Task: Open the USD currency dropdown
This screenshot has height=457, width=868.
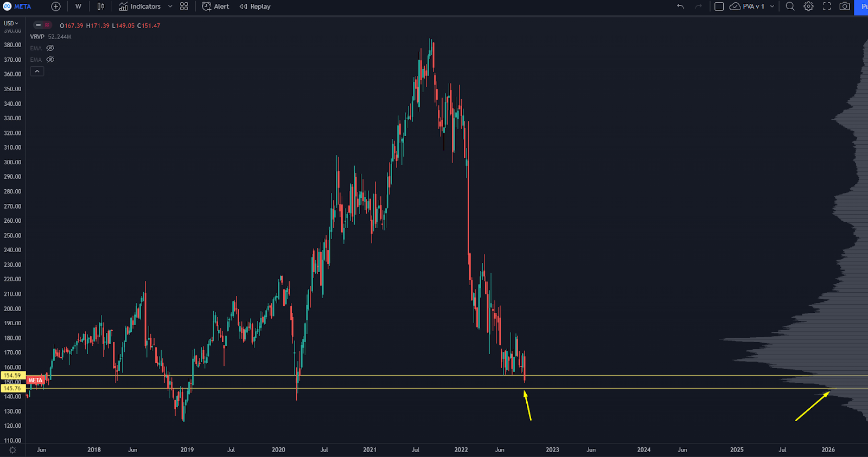Action: tap(11, 23)
